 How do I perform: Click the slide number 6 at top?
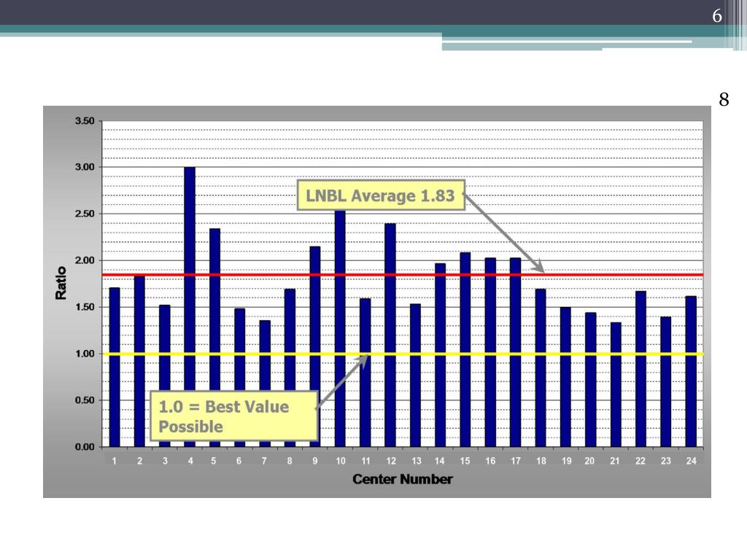717,16
